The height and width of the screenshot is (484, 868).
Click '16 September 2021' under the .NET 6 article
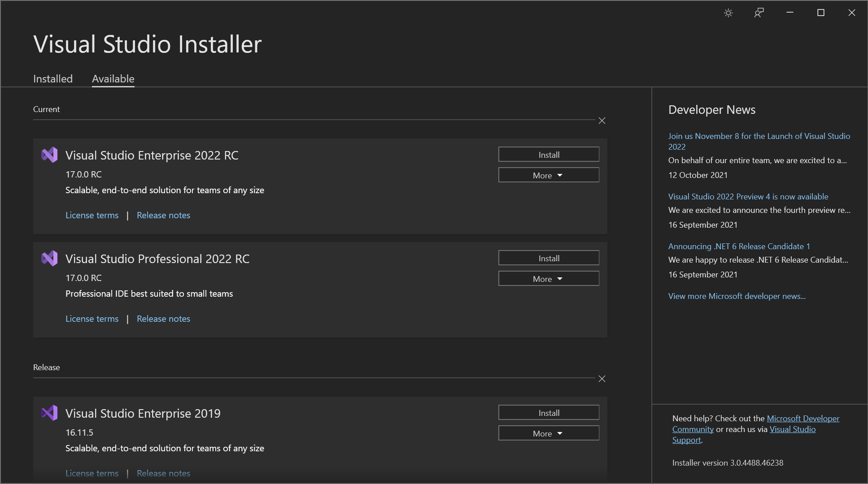pyautogui.click(x=703, y=275)
